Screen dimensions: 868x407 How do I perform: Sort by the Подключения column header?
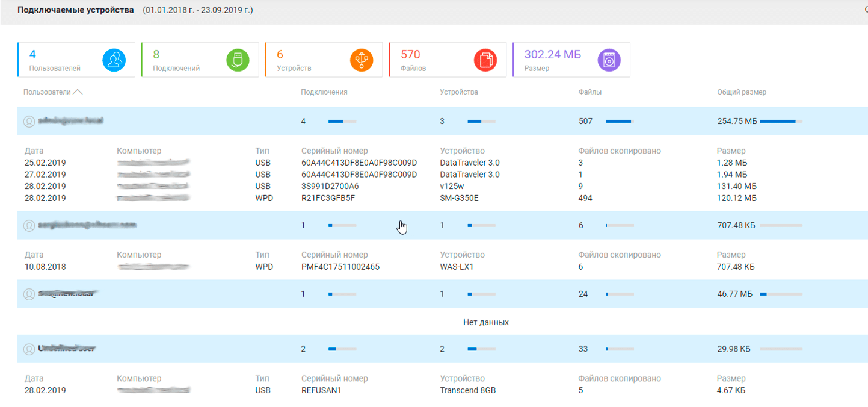tap(324, 92)
